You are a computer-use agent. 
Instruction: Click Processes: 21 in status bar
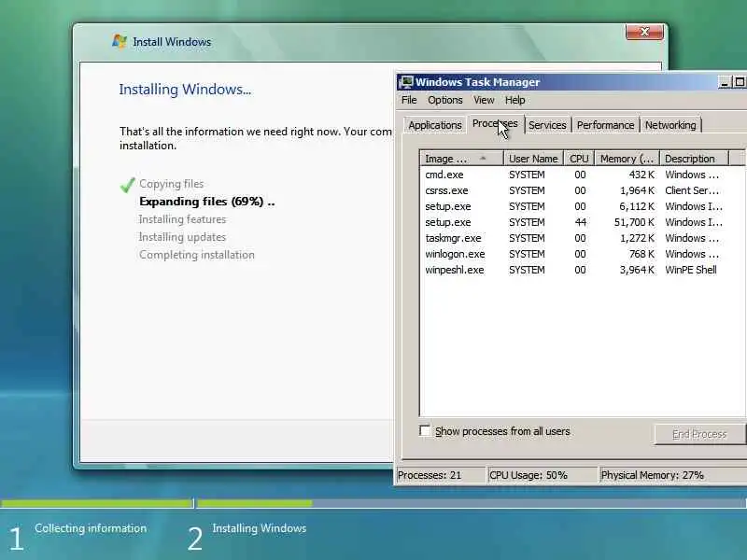(430, 475)
